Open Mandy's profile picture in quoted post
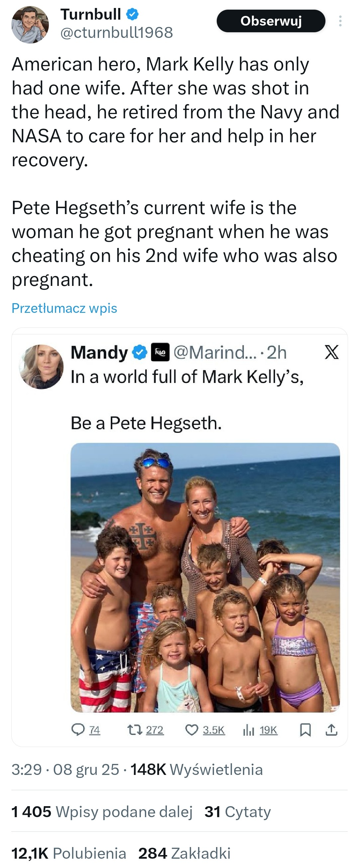The image size is (359, 868). pos(41,367)
